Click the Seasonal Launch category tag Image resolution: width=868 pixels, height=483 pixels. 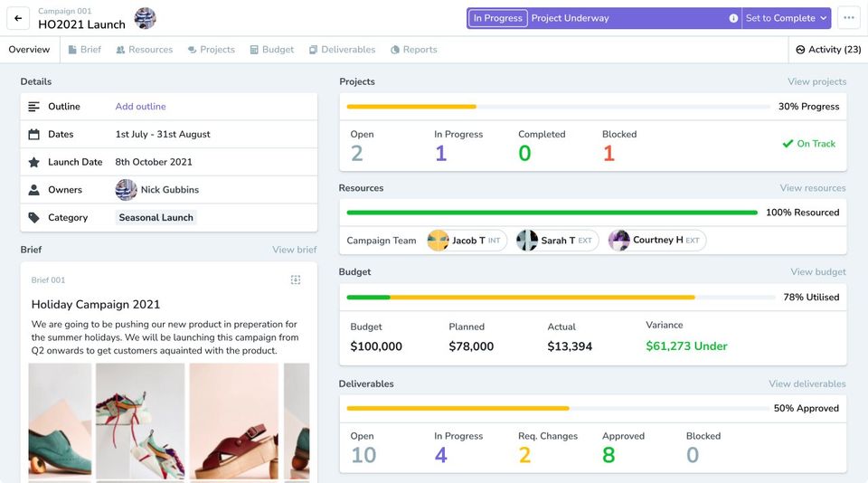click(x=156, y=218)
